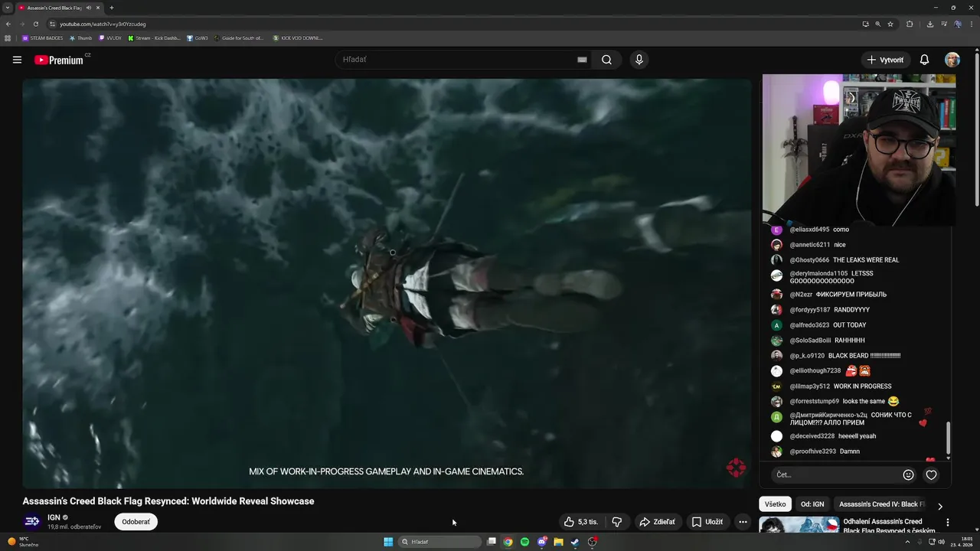Open bookmark apps grid icon
The width and height of the screenshot is (980, 551).
pos(8,37)
